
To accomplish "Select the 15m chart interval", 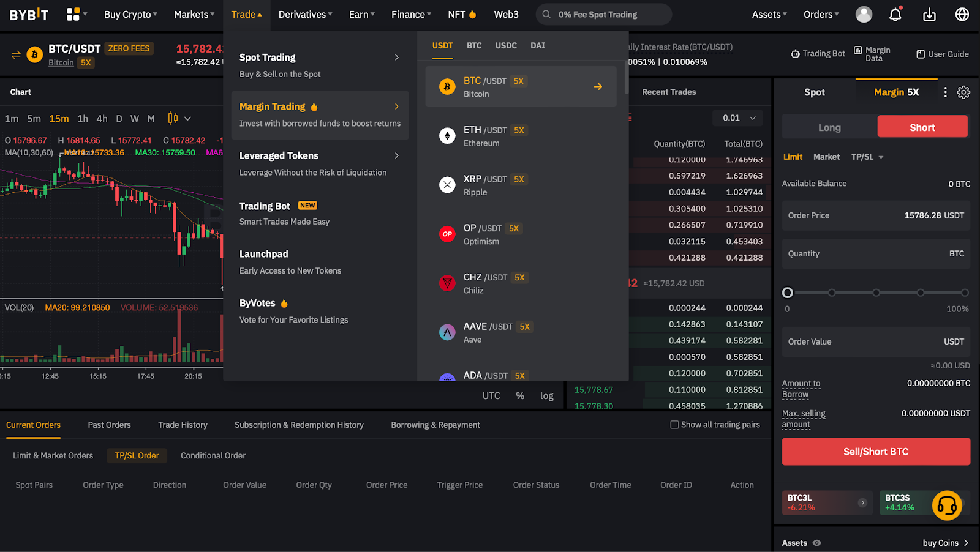I will click(x=59, y=119).
